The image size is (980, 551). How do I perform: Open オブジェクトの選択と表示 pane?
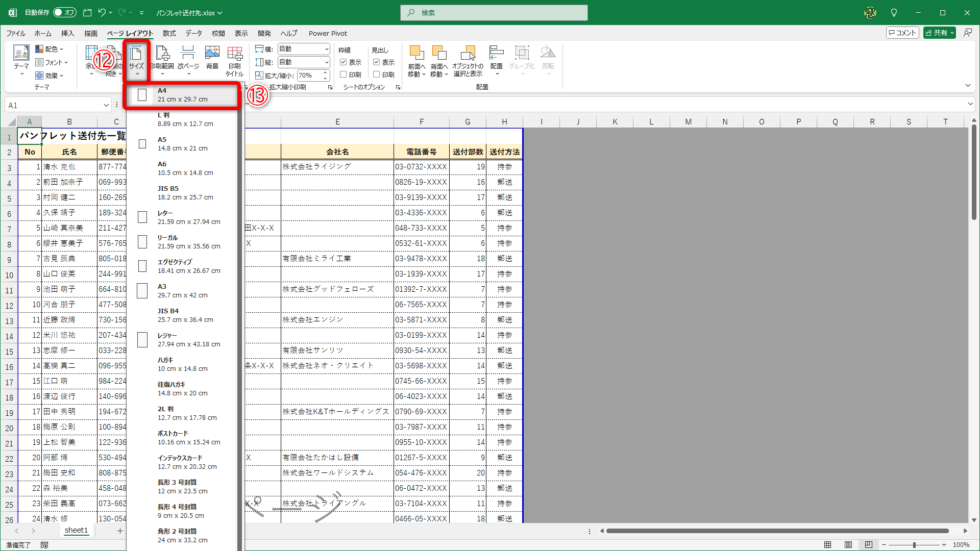[468, 60]
